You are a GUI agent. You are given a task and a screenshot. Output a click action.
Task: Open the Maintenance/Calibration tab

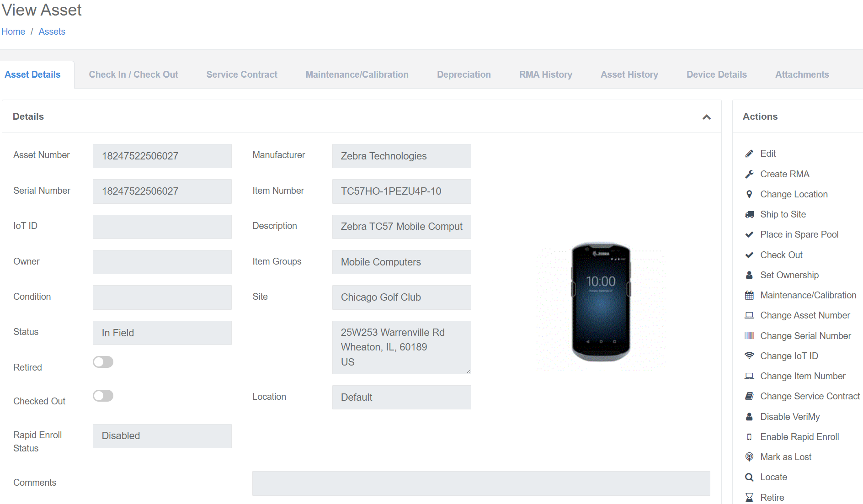tap(357, 74)
